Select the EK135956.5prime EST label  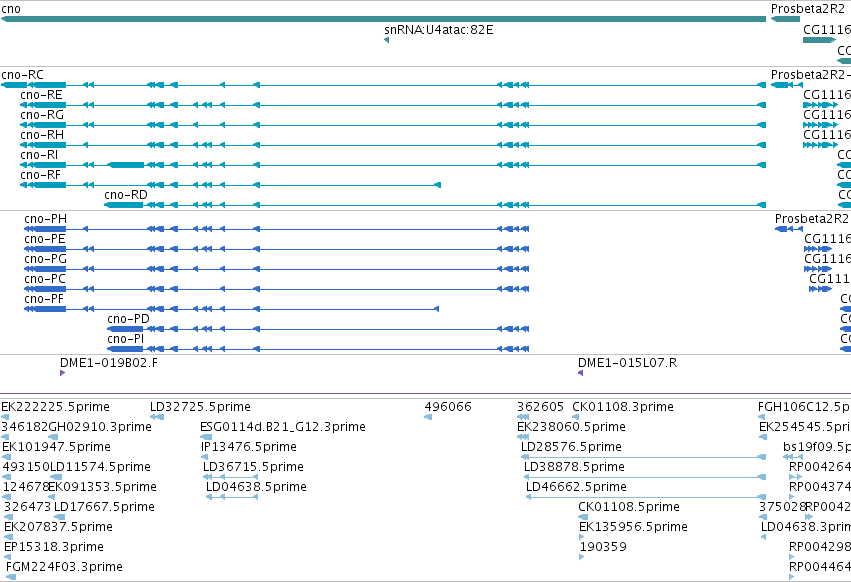(x=633, y=527)
